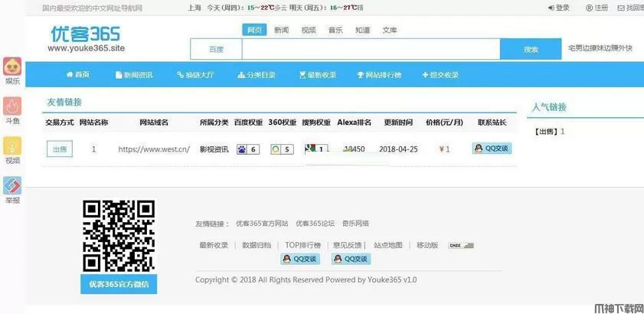Open the https://www.west.cn/ domain link
The image size is (644, 314).
[154, 149]
